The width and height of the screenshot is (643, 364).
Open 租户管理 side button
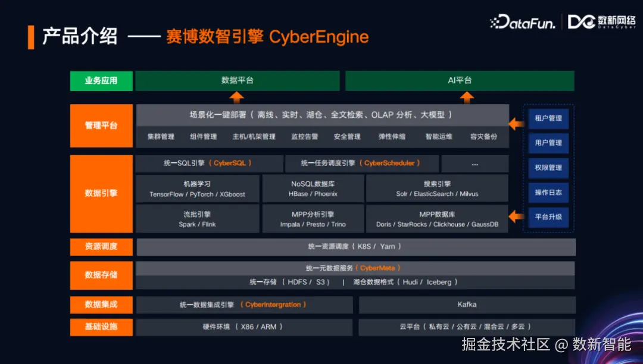pos(548,118)
